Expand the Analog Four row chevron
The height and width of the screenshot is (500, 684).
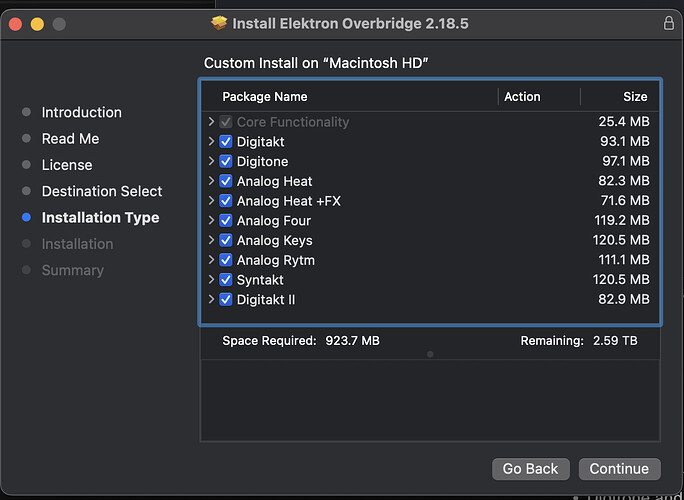coord(211,220)
